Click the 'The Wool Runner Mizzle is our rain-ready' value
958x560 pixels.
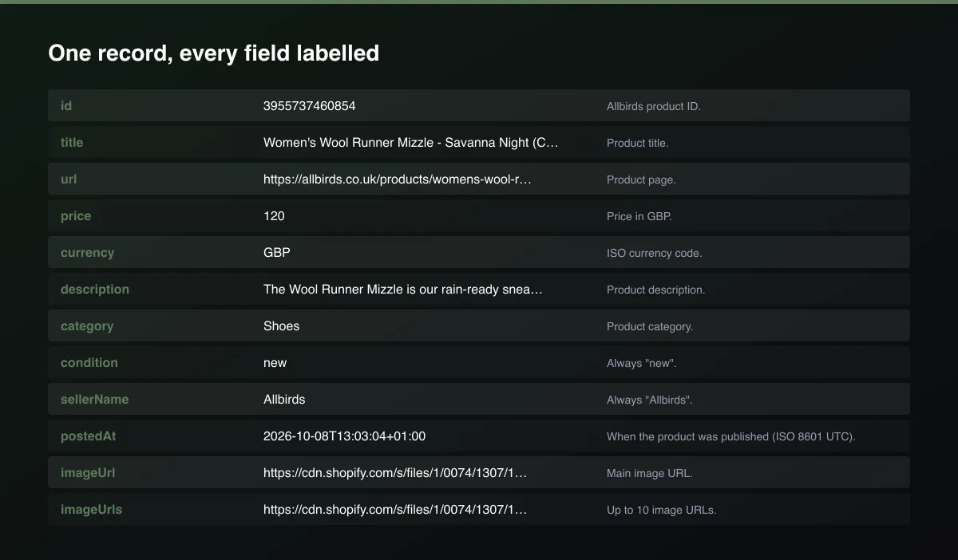[x=403, y=289]
